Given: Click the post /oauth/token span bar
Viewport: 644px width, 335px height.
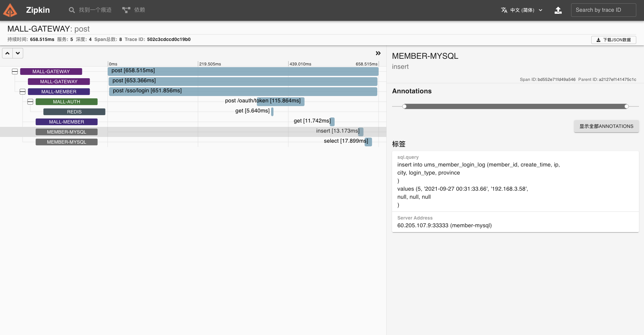Looking at the screenshot, I should click(281, 101).
